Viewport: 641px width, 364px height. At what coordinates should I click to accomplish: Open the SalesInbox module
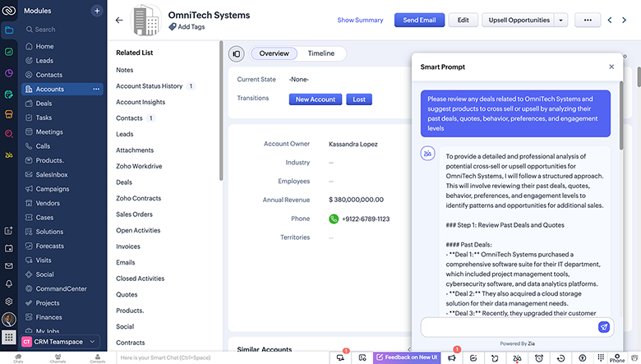coord(52,174)
